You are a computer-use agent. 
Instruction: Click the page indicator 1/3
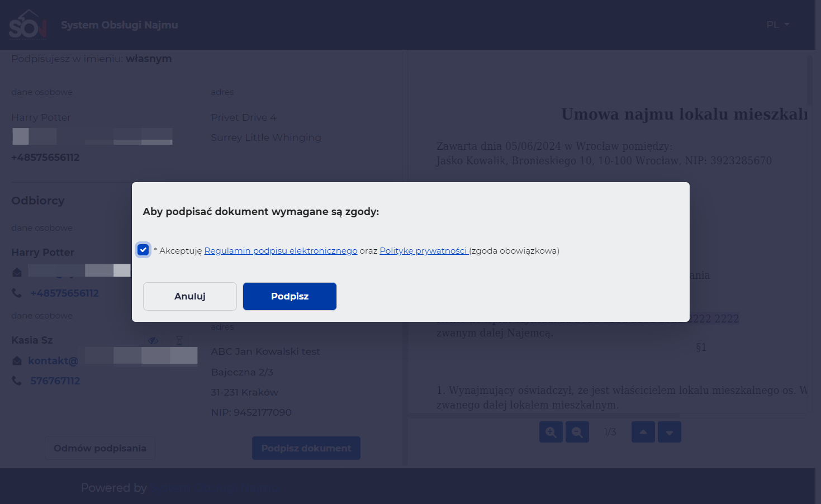(x=610, y=432)
